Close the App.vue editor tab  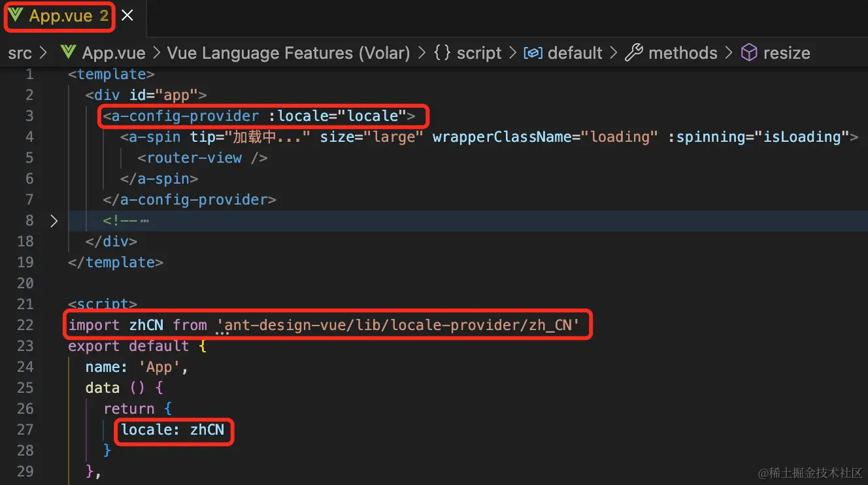[127, 16]
